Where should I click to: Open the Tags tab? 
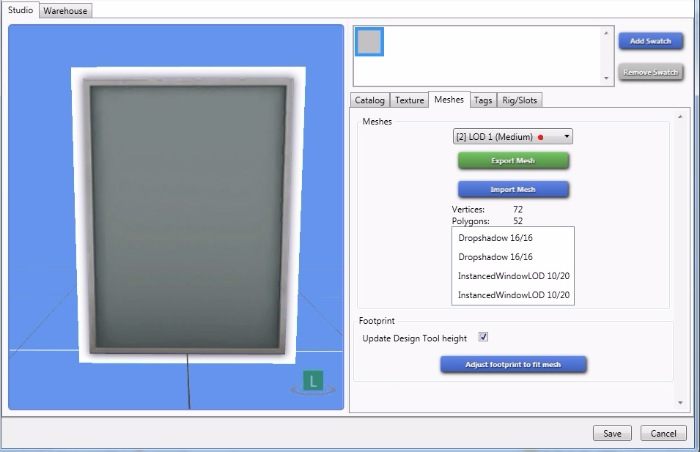(483, 100)
